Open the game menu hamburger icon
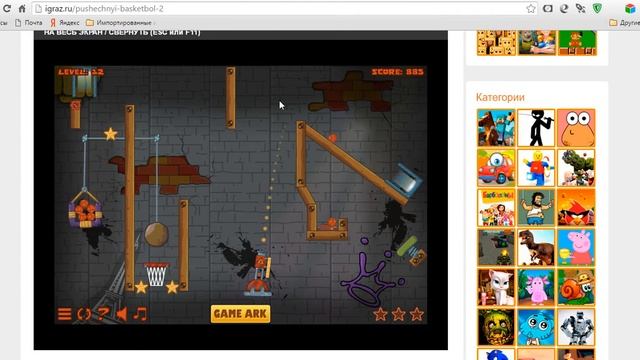The width and height of the screenshot is (640, 360). pyautogui.click(x=64, y=314)
